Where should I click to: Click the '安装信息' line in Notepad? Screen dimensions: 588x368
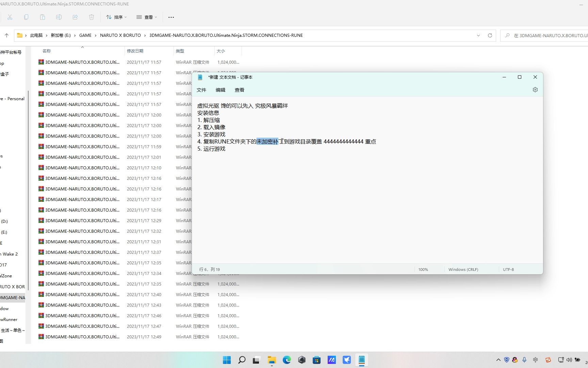tap(208, 113)
